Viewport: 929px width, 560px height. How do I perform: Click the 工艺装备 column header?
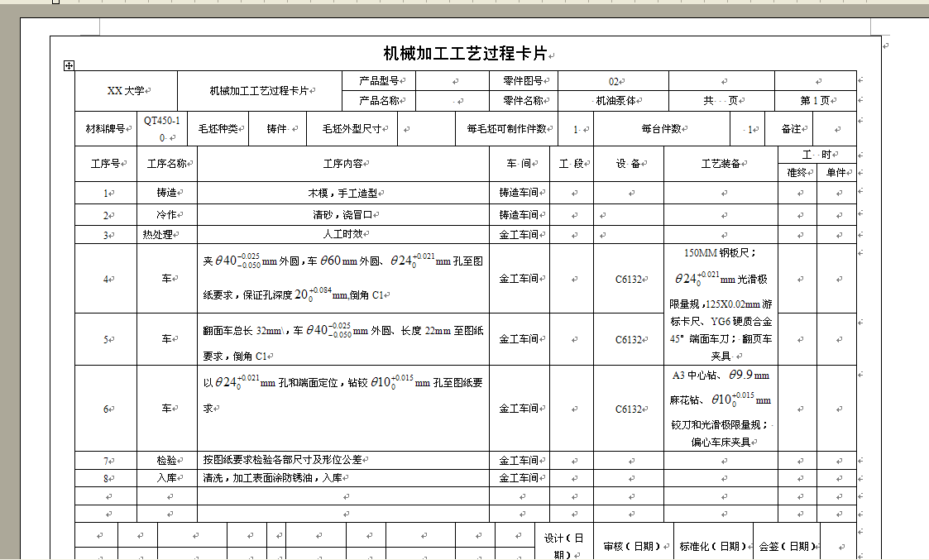(x=721, y=164)
